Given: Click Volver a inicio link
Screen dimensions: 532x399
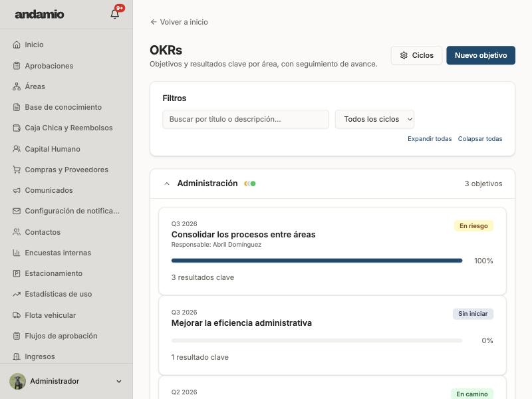Looking at the screenshot, I should tap(179, 22).
